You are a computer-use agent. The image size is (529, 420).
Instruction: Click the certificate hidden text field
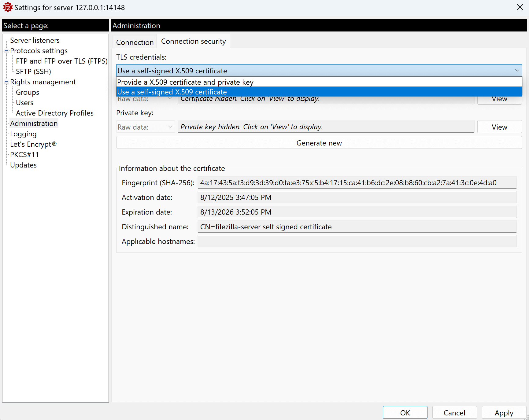326,100
